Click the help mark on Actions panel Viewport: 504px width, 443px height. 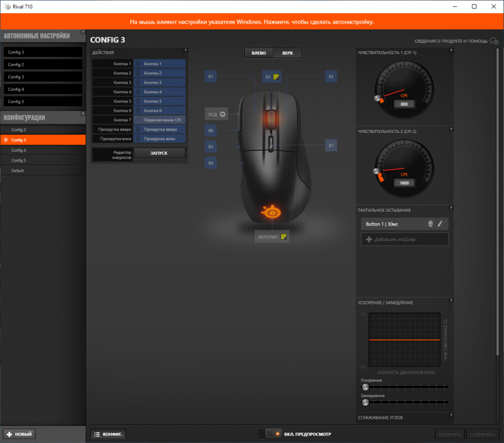pyautogui.click(x=185, y=51)
